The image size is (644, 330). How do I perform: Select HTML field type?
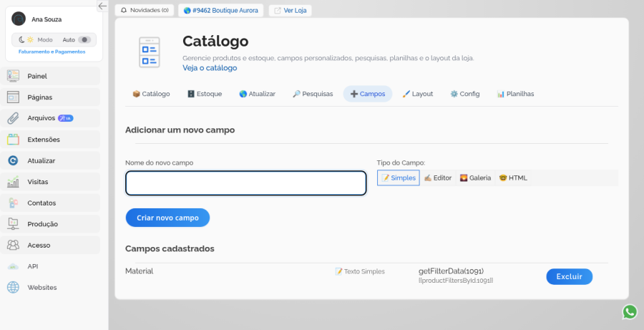click(513, 178)
